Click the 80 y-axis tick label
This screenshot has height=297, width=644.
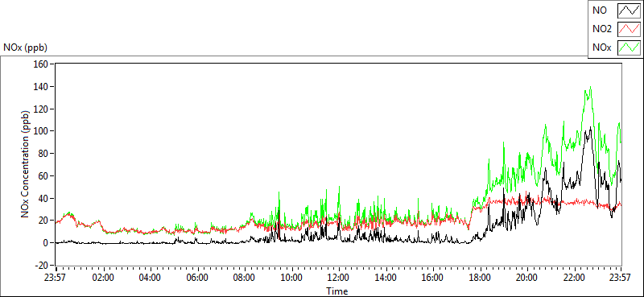pos(44,154)
